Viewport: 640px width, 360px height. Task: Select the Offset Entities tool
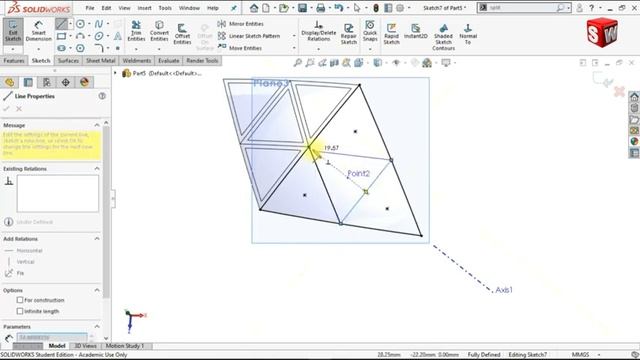pos(182,33)
